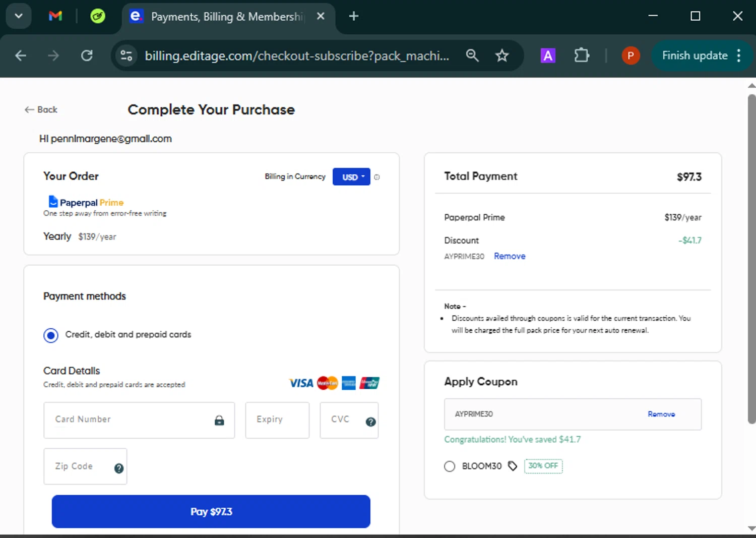Open the P profile avatar
The width and height of the screenshot is (756, 538).
(x=631, y=55)
